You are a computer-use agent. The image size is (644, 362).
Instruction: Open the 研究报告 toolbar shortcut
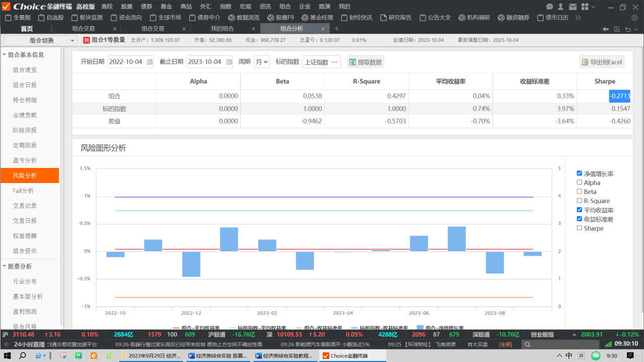tap(395, 18)
